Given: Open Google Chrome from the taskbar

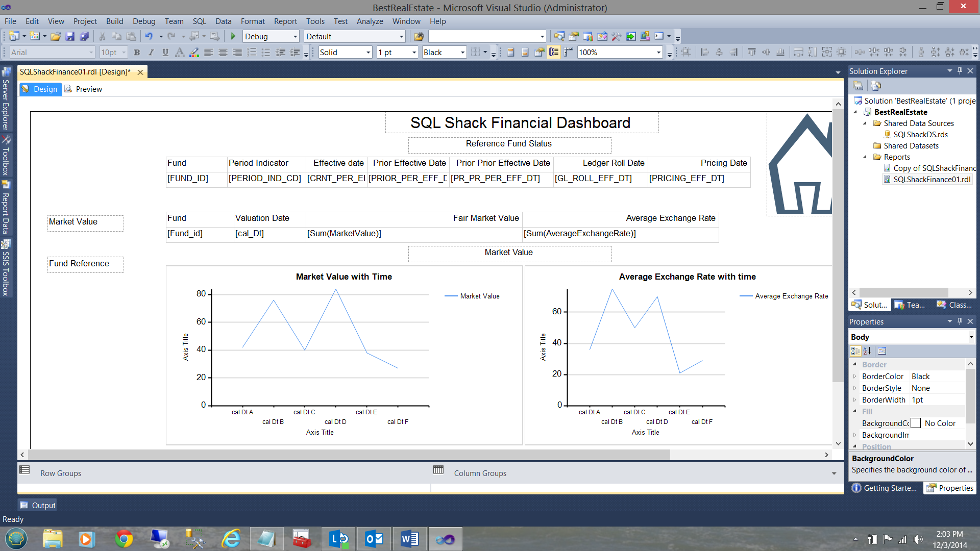Looking at the screenshot, I should [x=124, y=539].
